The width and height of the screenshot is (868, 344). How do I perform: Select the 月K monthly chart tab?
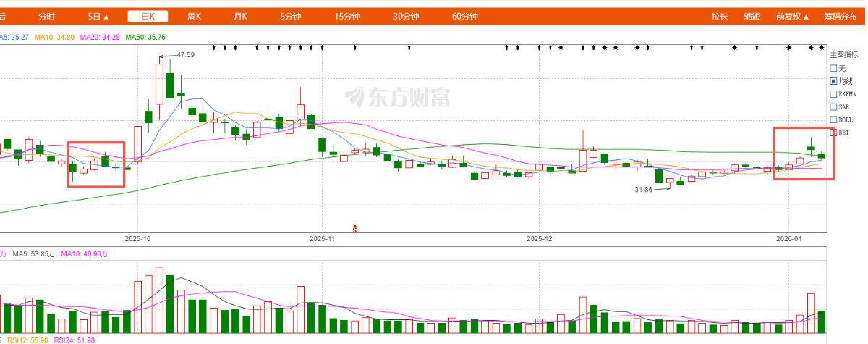coord(240,16)
